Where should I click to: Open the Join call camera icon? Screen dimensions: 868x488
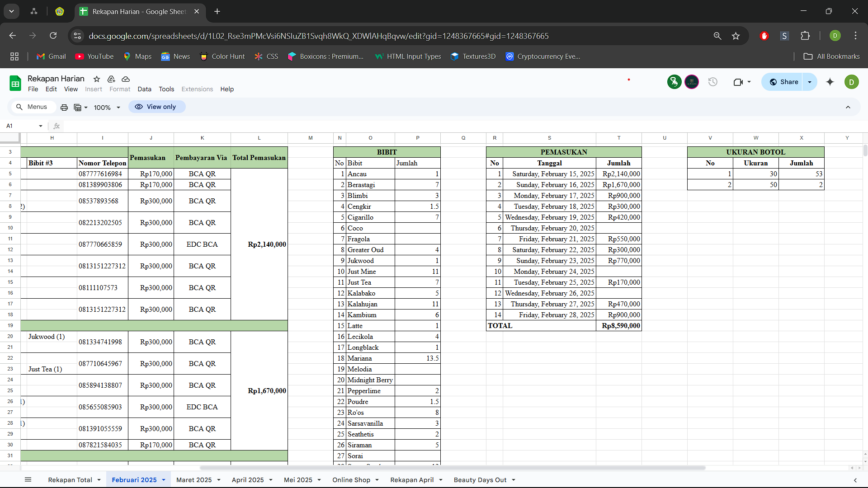click(x=738, y=82)
